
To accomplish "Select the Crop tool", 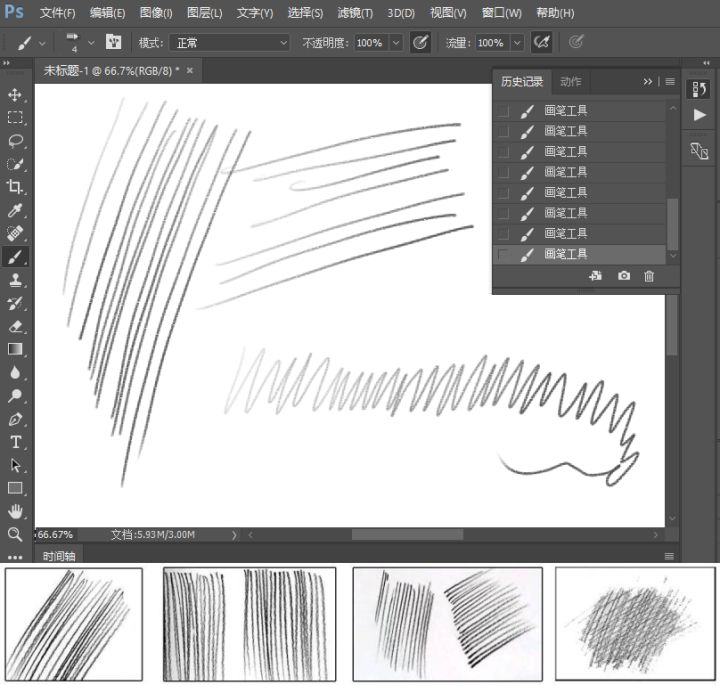I will tap(15, 187).
